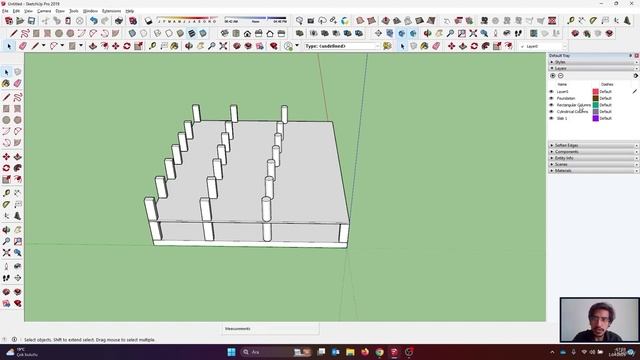Select the Orbit tool in the left toolbar
The height and width of the screenshot is (360, 640).
click(6, 230)
